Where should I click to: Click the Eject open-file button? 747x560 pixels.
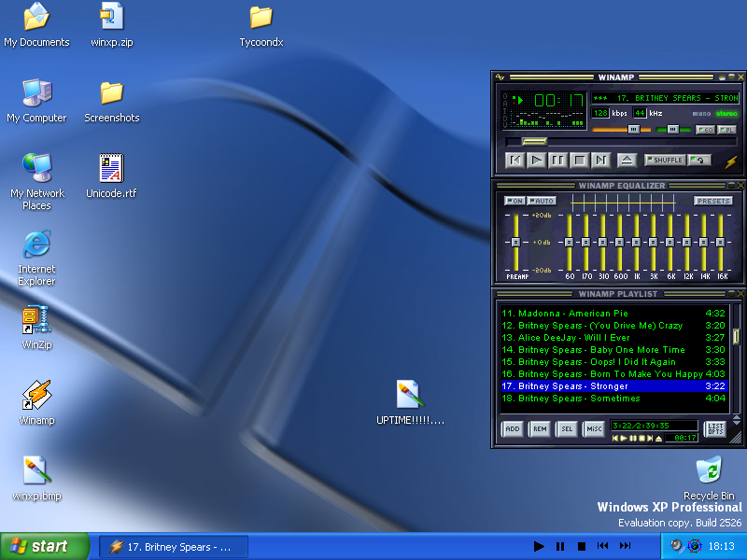click(x=627, y=161)
